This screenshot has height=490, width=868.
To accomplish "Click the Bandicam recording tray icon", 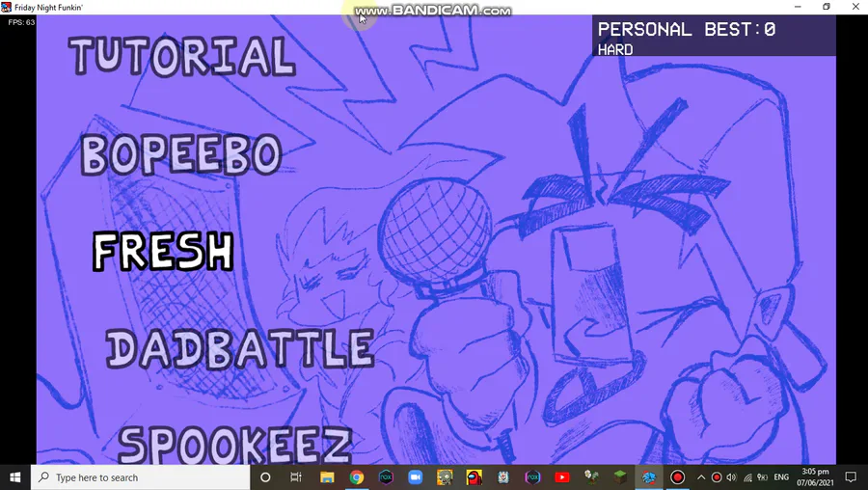I will (716, 477).
